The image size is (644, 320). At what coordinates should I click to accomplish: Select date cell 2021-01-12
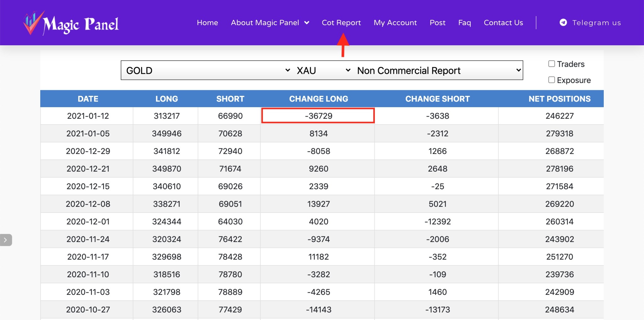coord(88,116)
